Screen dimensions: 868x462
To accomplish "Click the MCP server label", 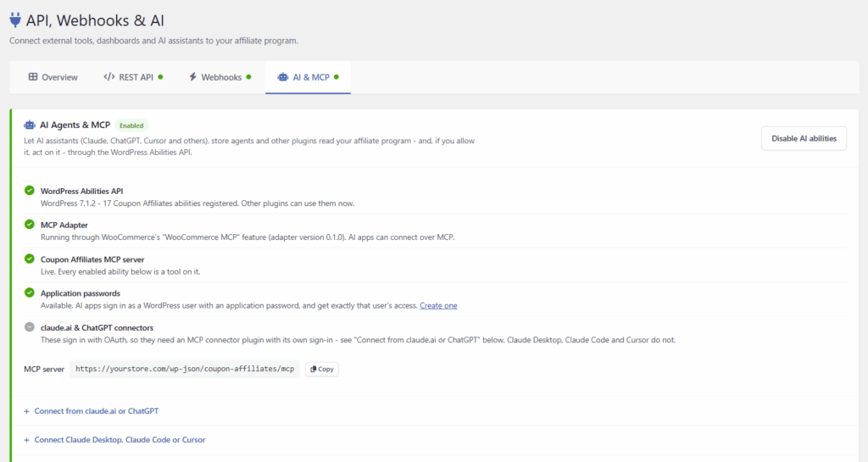I will click(x=44, y=369).
